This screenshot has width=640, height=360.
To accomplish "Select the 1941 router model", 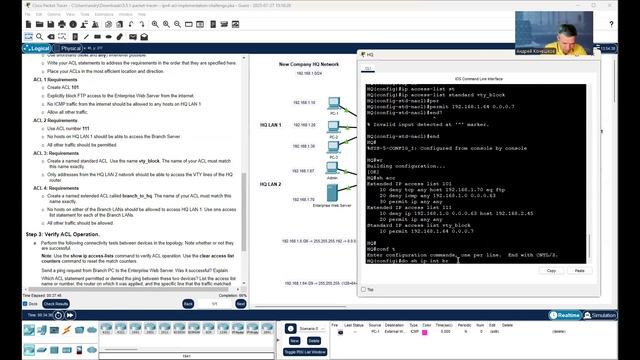I will [x=135, y=328].
